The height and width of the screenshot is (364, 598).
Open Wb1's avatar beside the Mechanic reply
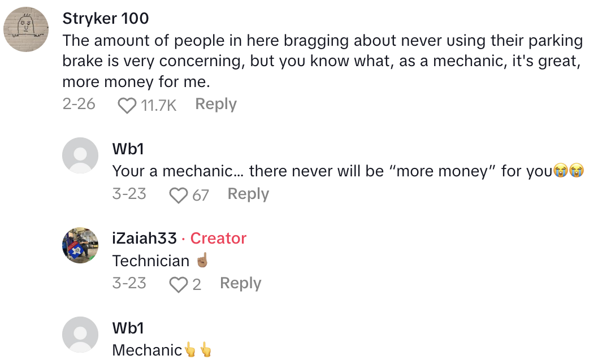(x=80, y=335)
